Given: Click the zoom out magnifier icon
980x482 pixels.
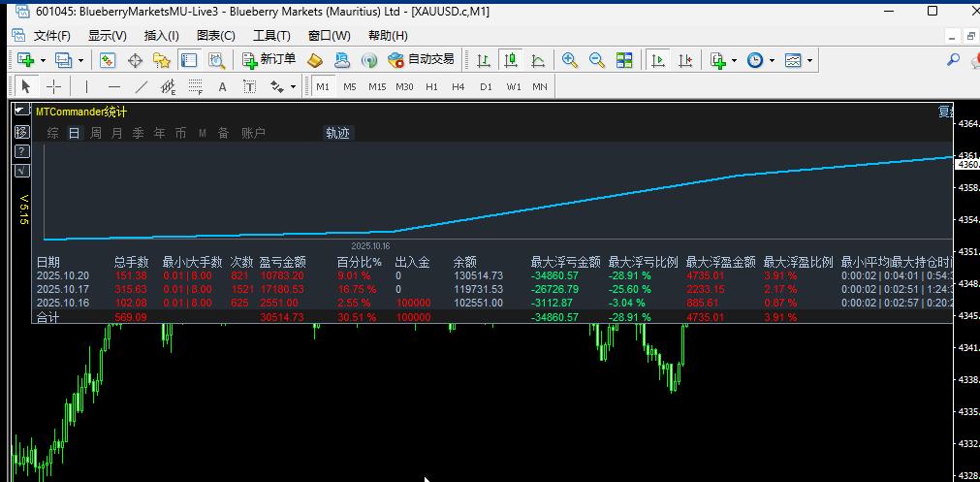Looking at the screenshot, I should click(x=597, y=60).
